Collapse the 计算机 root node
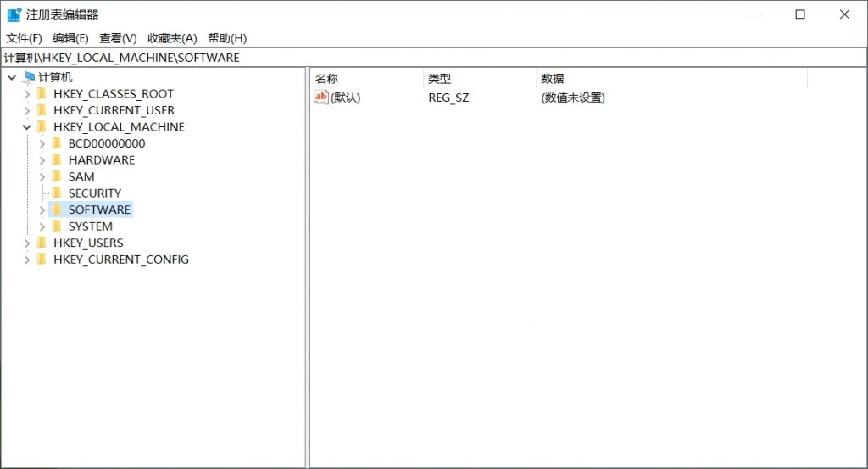 point(12,77)
